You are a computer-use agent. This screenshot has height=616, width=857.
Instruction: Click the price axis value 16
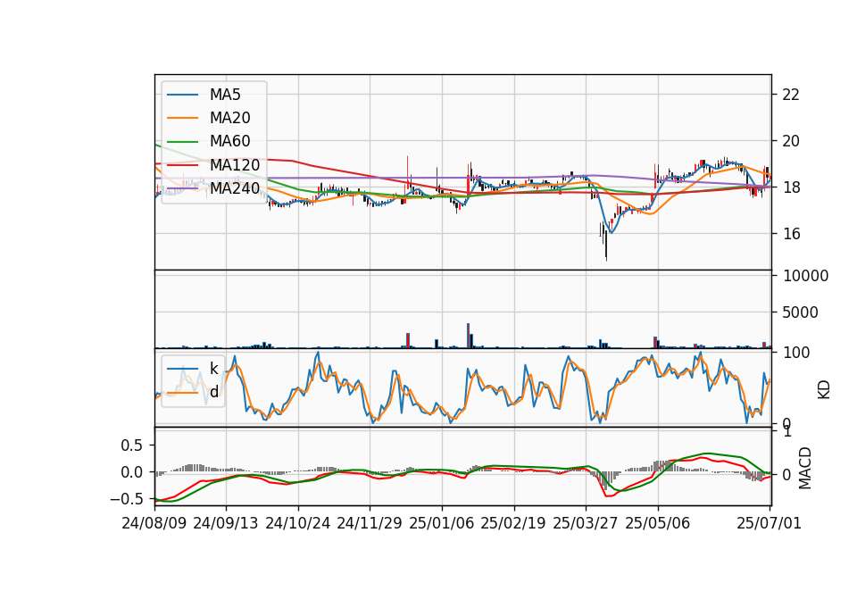click(x=791, y=234)
